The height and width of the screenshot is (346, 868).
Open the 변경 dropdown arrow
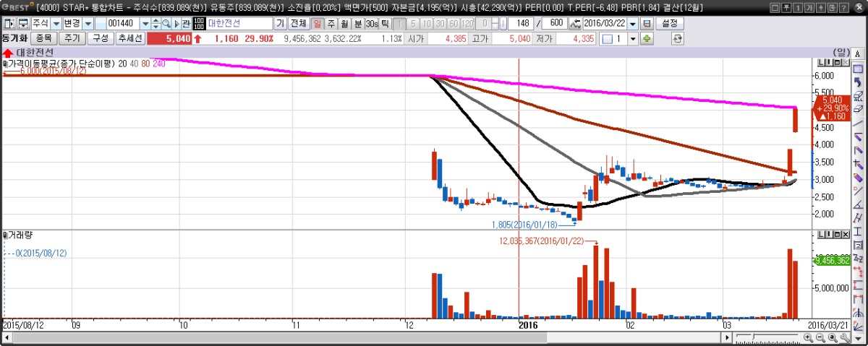click(x=89, y=23)
